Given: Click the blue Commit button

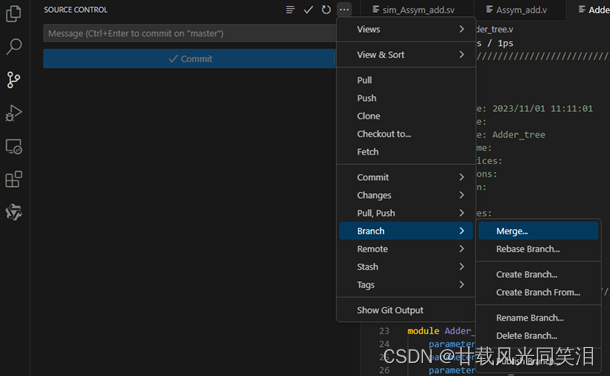Looking at the screenshot, I should pyautogui.click(x=189, y=59).
